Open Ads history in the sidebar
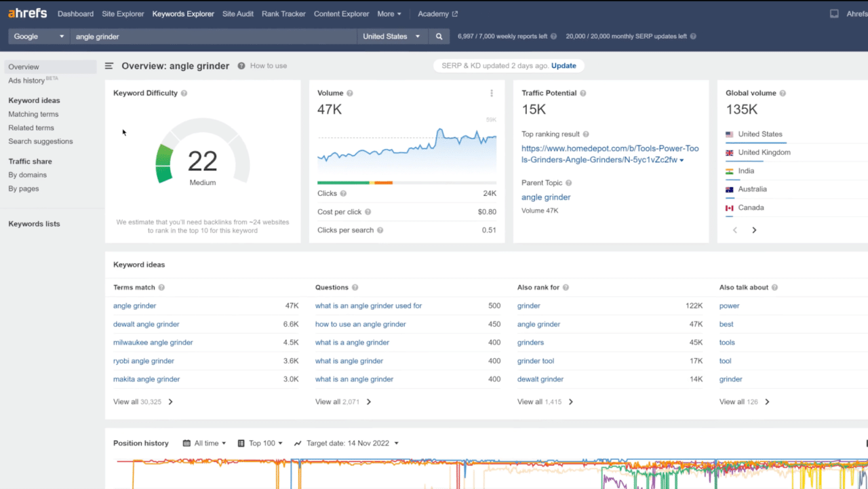The image size is (868, 489). click(26, 81)
